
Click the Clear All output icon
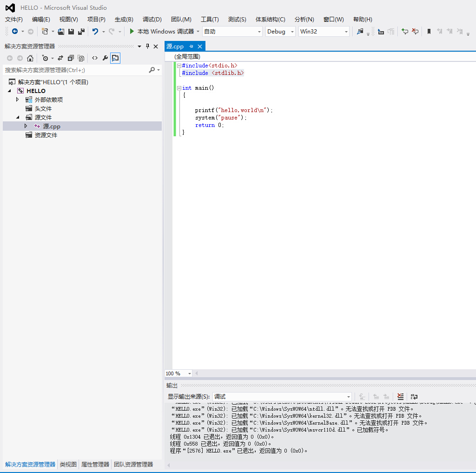tap(400, 397)
